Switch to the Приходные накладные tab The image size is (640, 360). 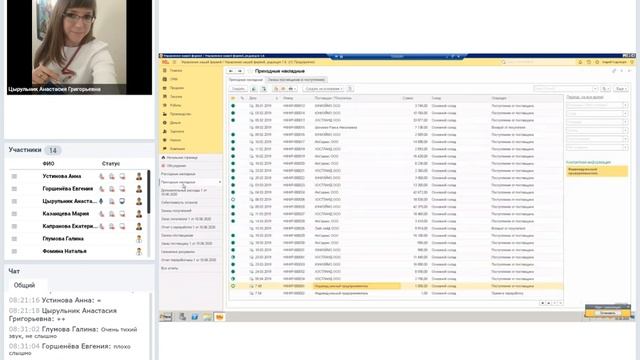pyautogui.click(x=245, y=80)
